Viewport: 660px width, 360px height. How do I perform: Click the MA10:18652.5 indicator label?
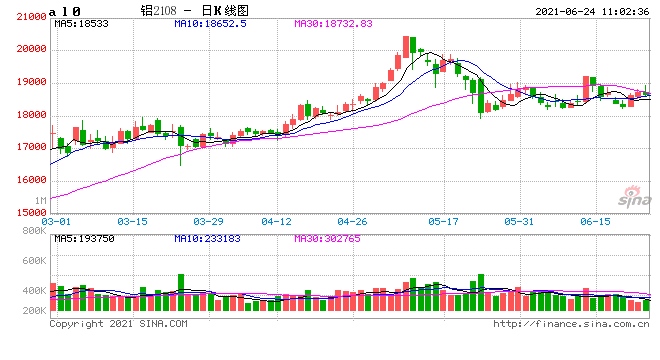[210, 24]
